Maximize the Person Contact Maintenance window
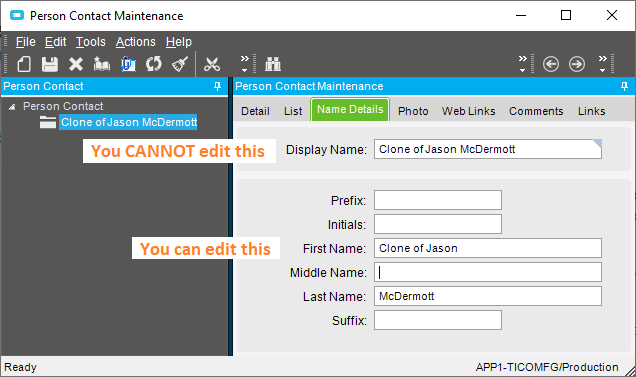The width and height of the screenshot is (636, 377). [x=566, y=15]
